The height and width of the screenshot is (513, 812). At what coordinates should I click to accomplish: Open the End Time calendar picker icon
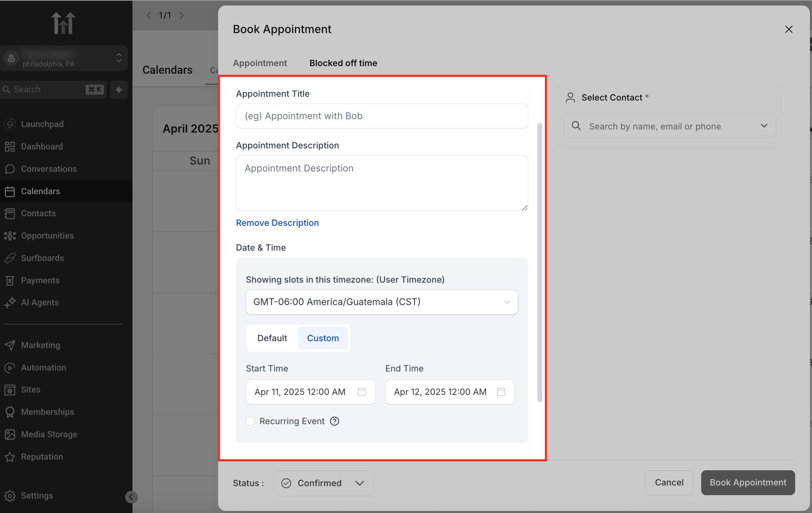(x=501, y=392)
